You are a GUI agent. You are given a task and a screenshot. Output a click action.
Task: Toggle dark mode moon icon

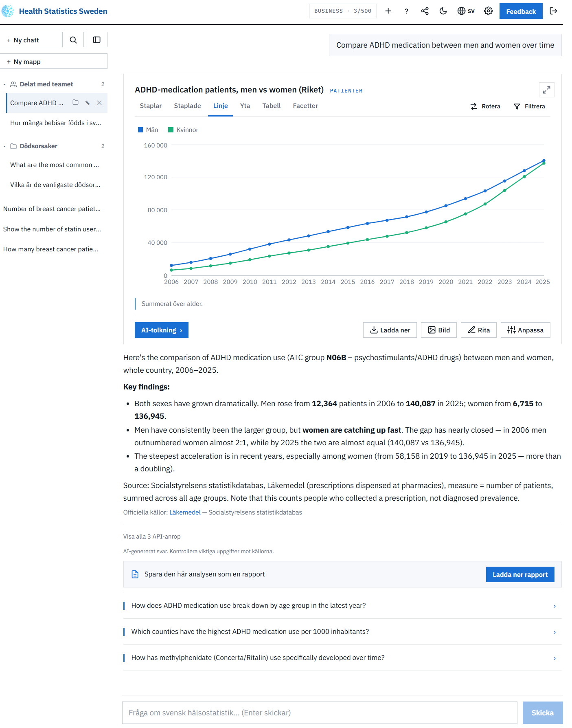[x=443, y=11]
